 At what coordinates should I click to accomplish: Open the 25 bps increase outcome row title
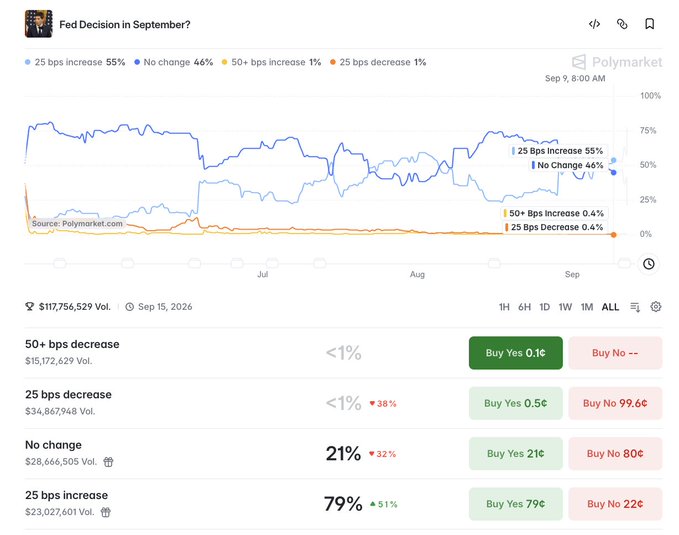click(x=67, y=495)
